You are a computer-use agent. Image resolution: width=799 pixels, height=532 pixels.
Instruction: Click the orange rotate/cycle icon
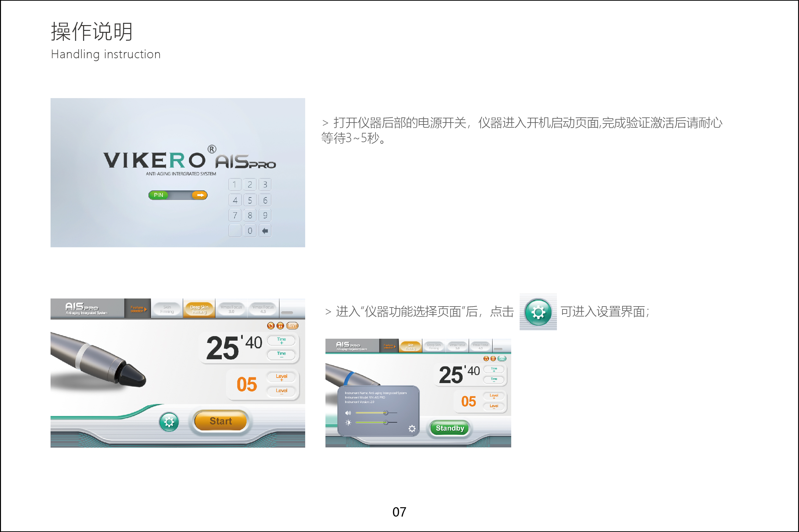coord(270,326)
